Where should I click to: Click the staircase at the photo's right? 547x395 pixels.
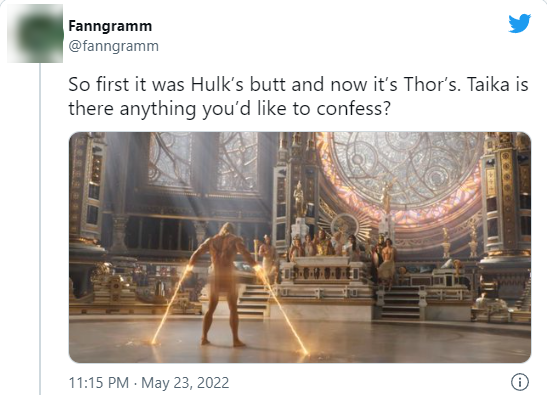coord(401,302)
